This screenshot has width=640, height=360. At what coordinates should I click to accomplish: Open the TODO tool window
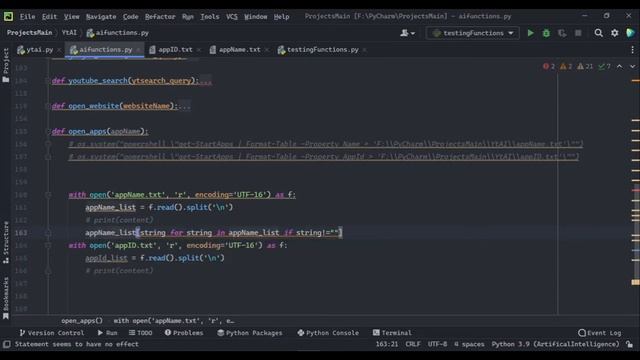pyautogui.click(x=140, y=333)
